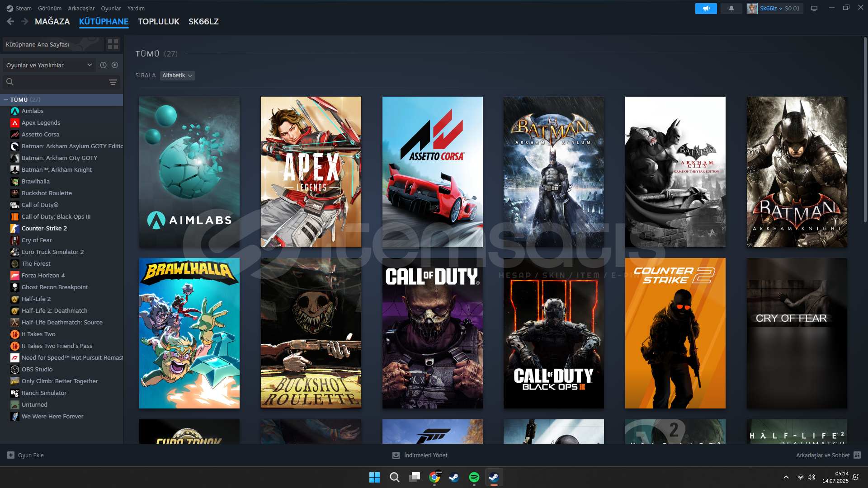Click Kütüphane Ana Sayfası button
Image resolution: width=868 pixels, height=488 pixels.
53,44
